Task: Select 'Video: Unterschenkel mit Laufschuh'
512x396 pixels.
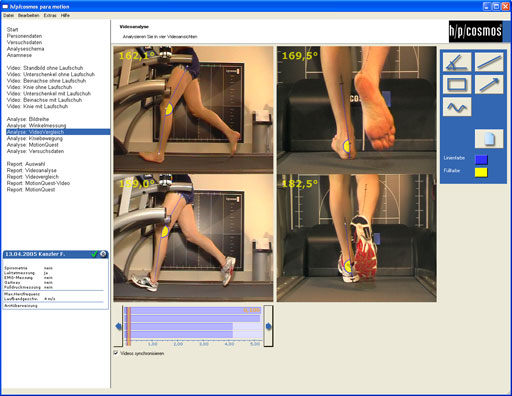Action: pyautogui.click(x=49, y=94)
